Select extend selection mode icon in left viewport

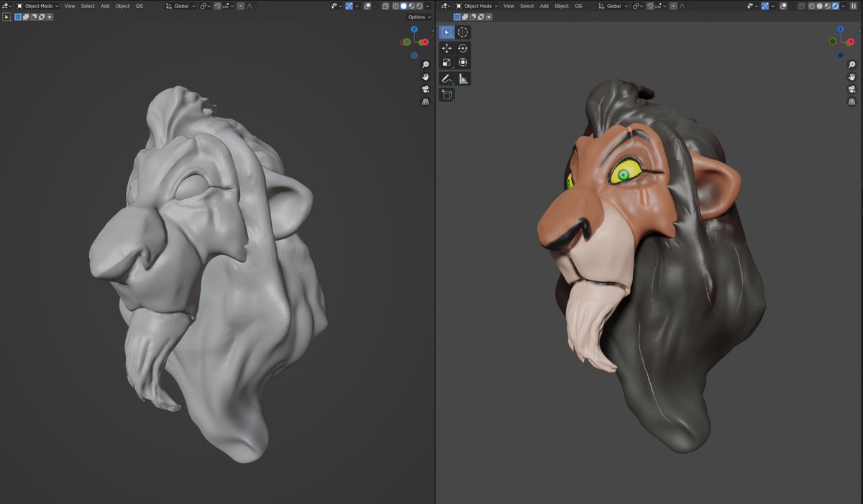point(26,17)
